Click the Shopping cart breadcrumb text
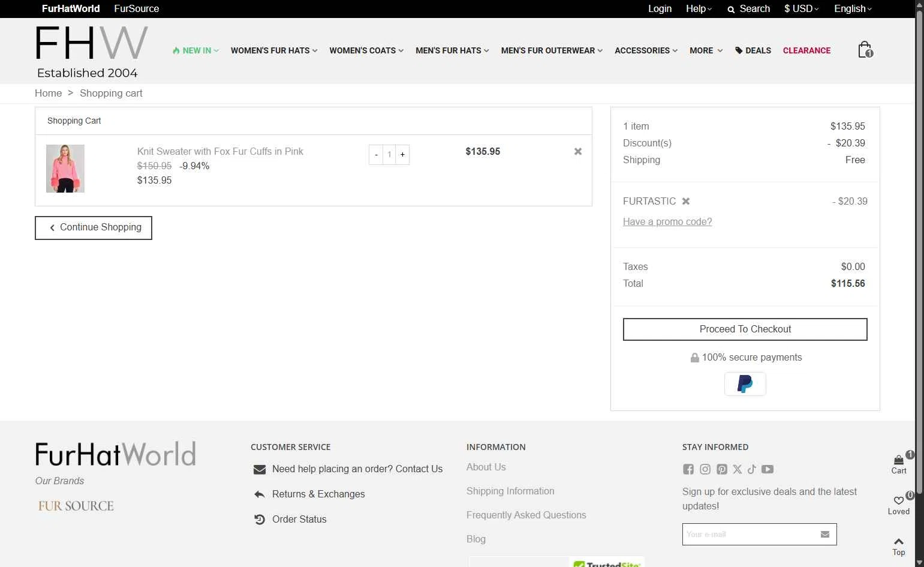Image resolution: width=924 pixels, height=567 pixels. click(x=111, y=93)
